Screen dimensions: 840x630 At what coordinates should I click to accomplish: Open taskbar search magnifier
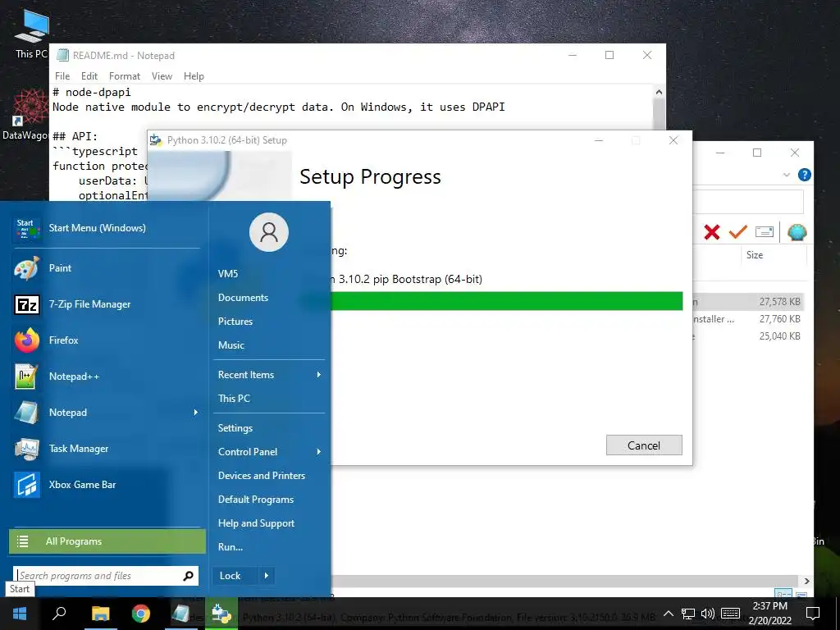click(x=59, y=614)
